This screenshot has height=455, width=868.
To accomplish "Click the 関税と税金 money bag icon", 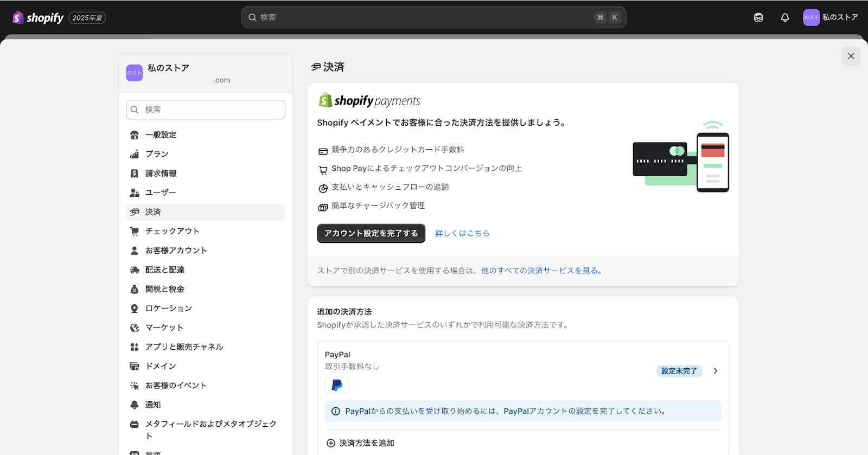I will tap(135, 289).
